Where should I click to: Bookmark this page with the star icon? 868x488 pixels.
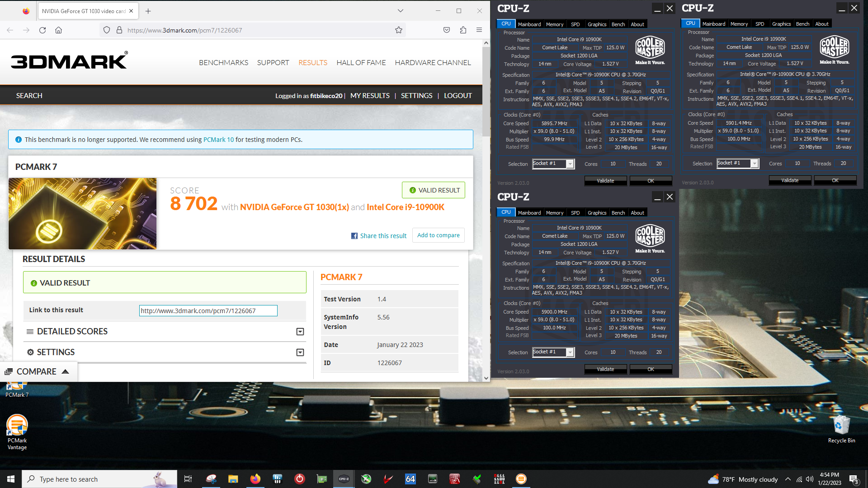(x=399, y=30)
